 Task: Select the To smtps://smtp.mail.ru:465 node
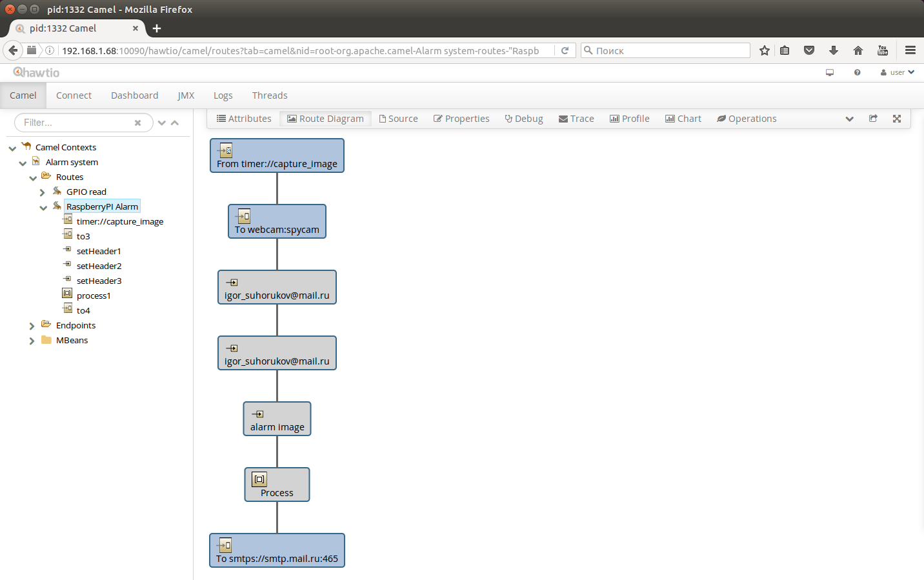pos(277,550)
